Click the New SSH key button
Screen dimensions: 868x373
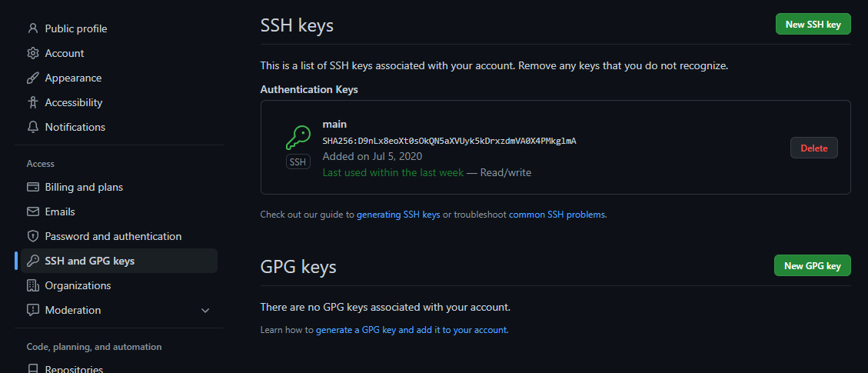(813, 25)
